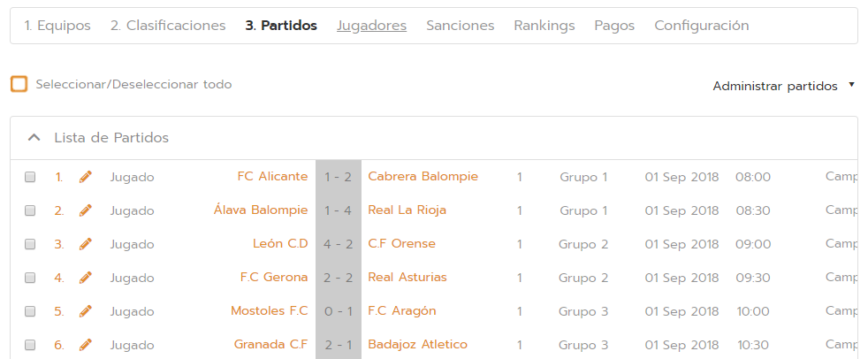The width and height of the screenshot is (868, 359).
Task: Edit match 3 using its pencil icon
Action: pyautogui.click(x=85, y=244)
